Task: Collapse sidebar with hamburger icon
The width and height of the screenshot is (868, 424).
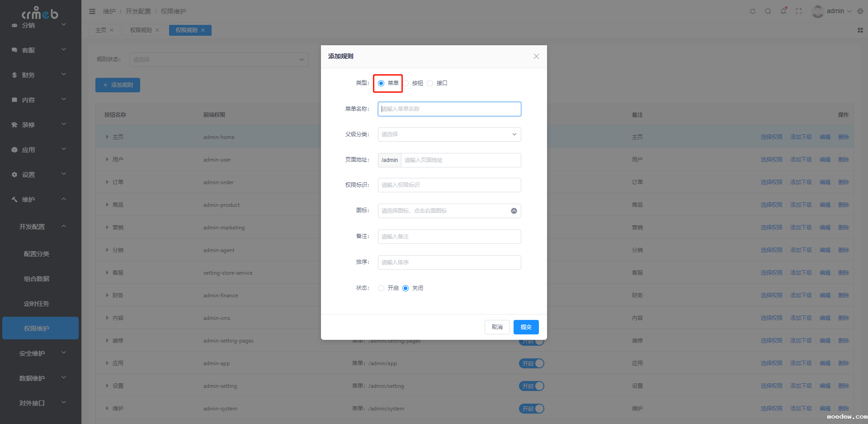Action: pyautogui.click(x=92, y=11)
